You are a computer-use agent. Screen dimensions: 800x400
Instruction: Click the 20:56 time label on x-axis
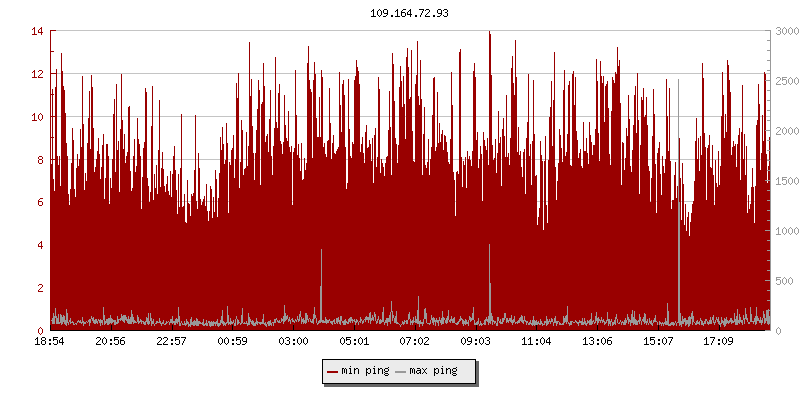tap(110, 341)
